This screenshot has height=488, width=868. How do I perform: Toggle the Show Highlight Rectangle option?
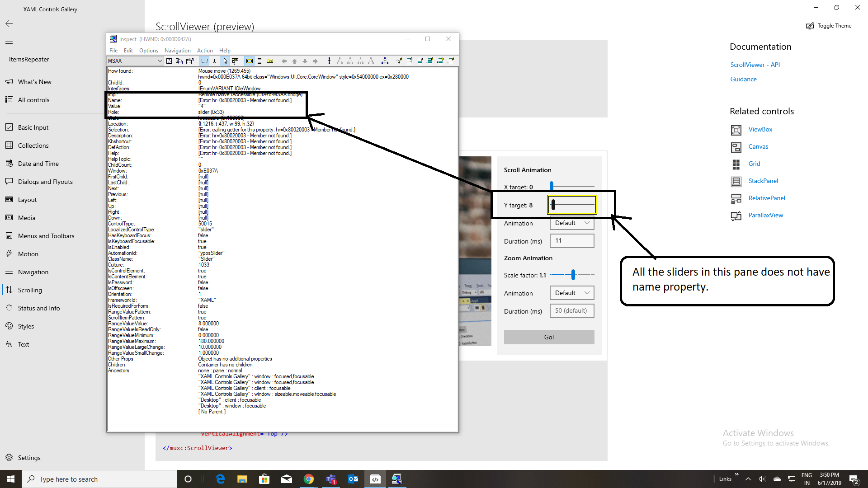[249, 61]
